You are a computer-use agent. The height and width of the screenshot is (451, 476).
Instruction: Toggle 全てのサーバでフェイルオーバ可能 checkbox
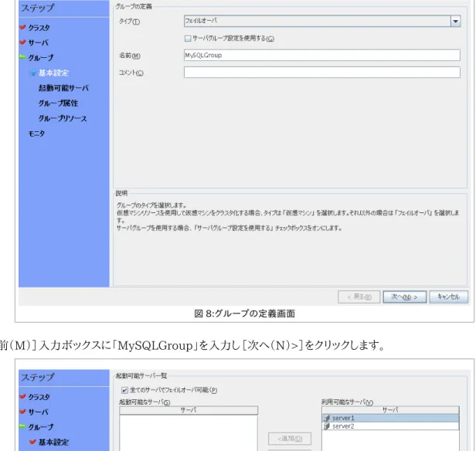pyautogui.click(x=124, y=390)
